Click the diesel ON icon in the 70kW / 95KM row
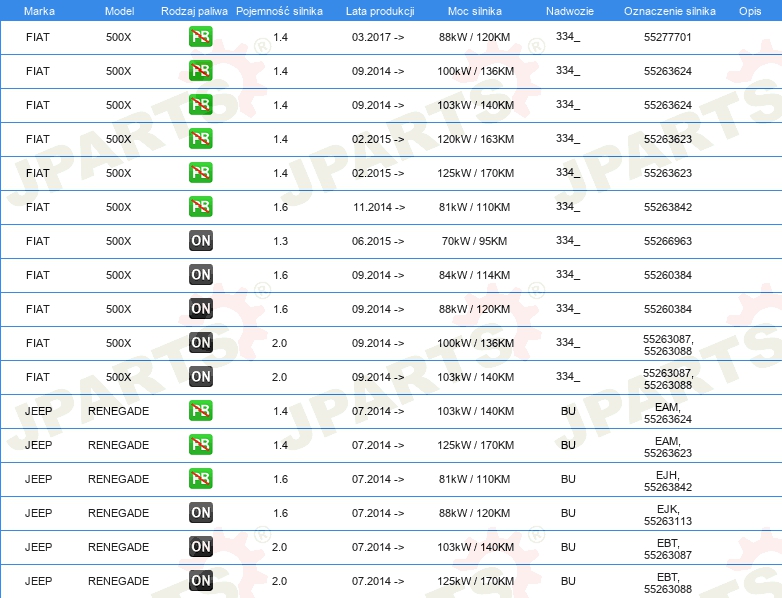 point(200,241)
